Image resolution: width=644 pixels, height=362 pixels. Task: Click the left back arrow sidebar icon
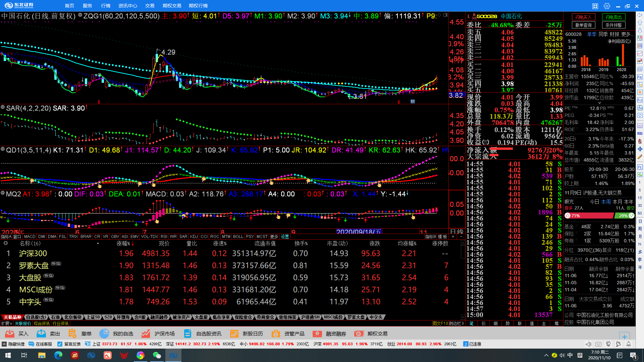coord(640,15)
